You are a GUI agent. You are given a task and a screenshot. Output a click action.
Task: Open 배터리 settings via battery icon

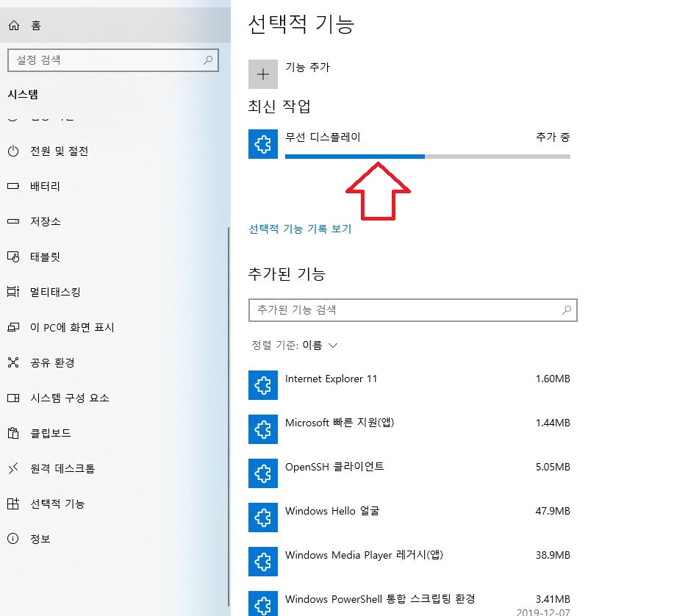pyautogui.click(x=15, y=186)
